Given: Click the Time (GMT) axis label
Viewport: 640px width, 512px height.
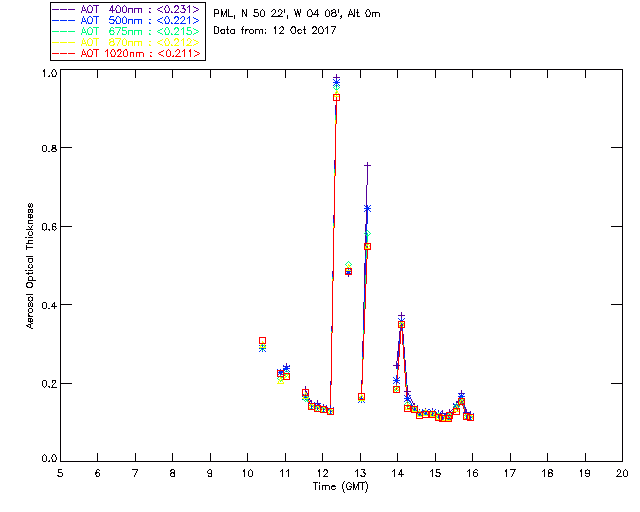Looking at the screenshot, I should click(x=340, y=486).
